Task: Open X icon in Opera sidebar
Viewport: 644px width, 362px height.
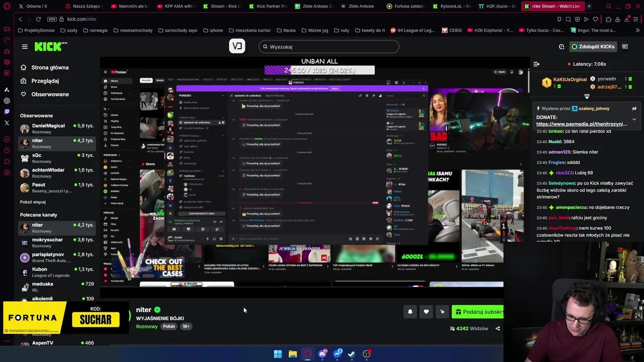Action: click(7, 123)
